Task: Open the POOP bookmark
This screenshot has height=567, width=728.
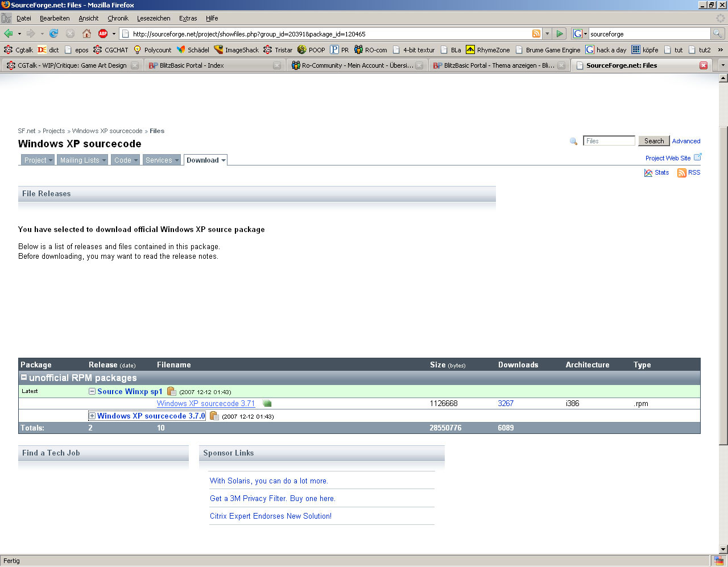Action: tap(311, 50)
